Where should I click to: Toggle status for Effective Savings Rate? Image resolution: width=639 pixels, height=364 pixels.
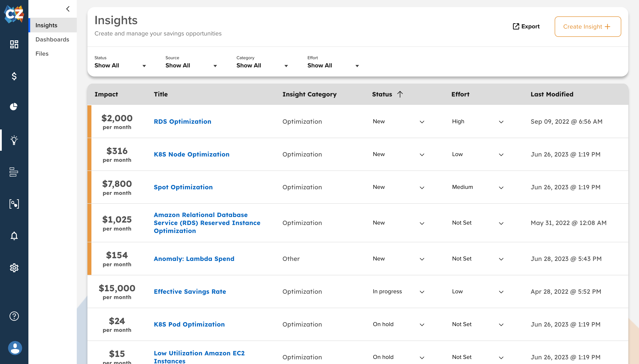[422, 292]
